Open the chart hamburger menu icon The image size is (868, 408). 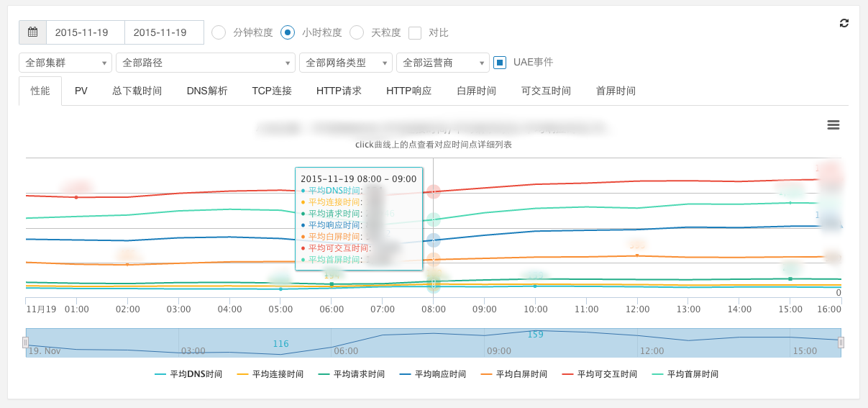click(x=833, y=125)
